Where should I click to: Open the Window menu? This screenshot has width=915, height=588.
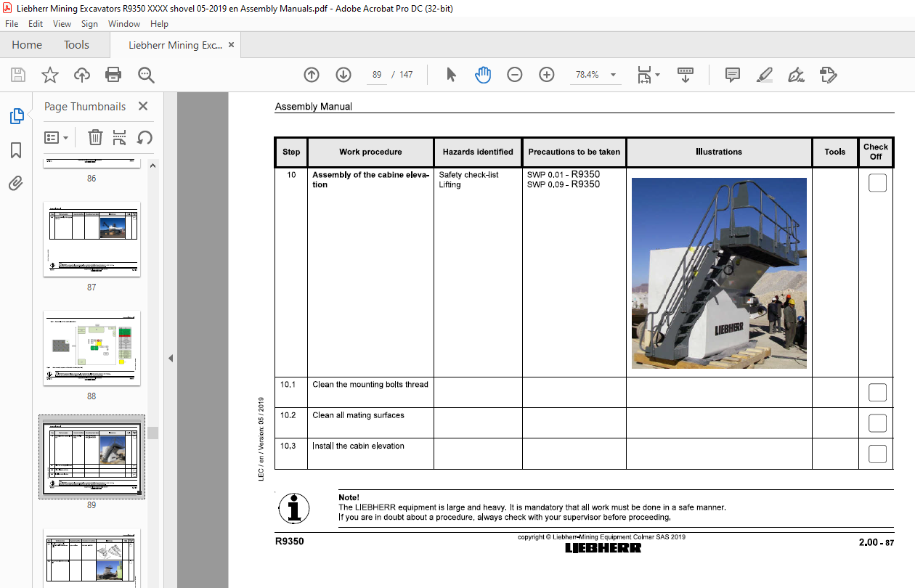124,24
